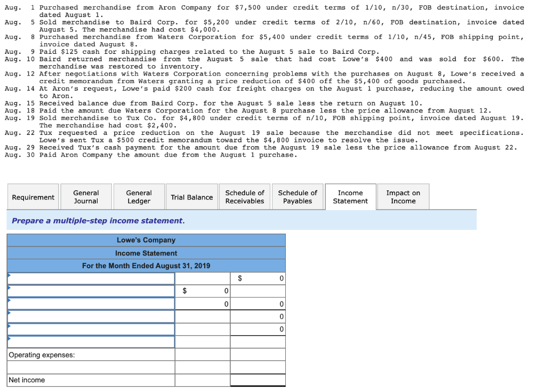This screenshot has height=392, width=546.
Task: Click the blank label cell below Operating expenses
Action: point(91,367)
